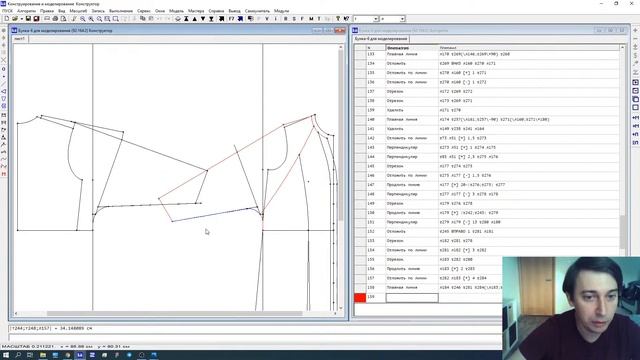
Task: Click the empty square icon in right toolbar
Action: 636,108
